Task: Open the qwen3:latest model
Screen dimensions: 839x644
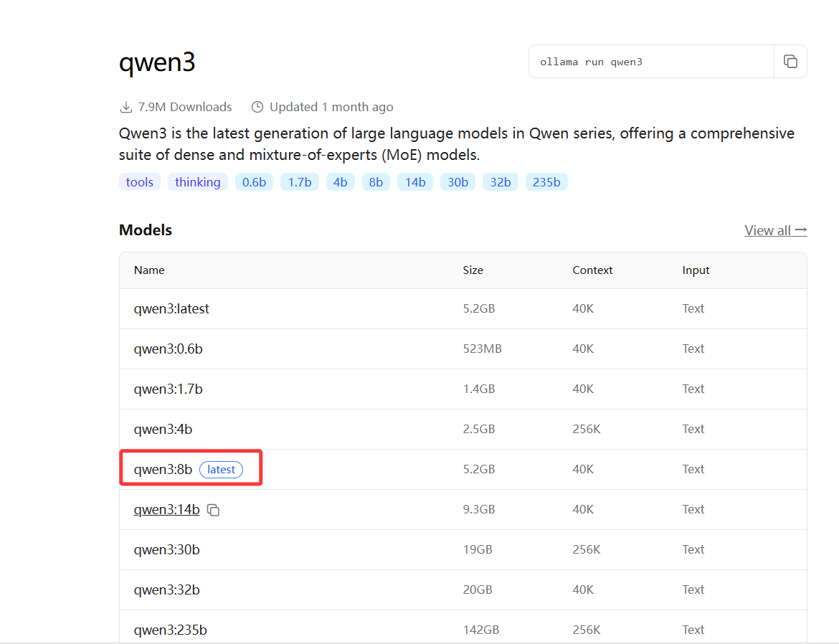Action: click(171, 309)
